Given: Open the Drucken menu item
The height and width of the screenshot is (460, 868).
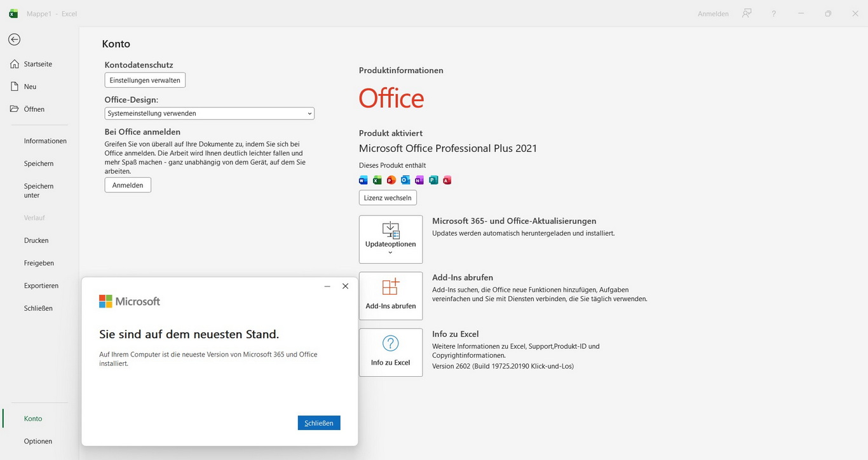Looking at the screenshot, I should pyautogui.click(x=36, y=241).
